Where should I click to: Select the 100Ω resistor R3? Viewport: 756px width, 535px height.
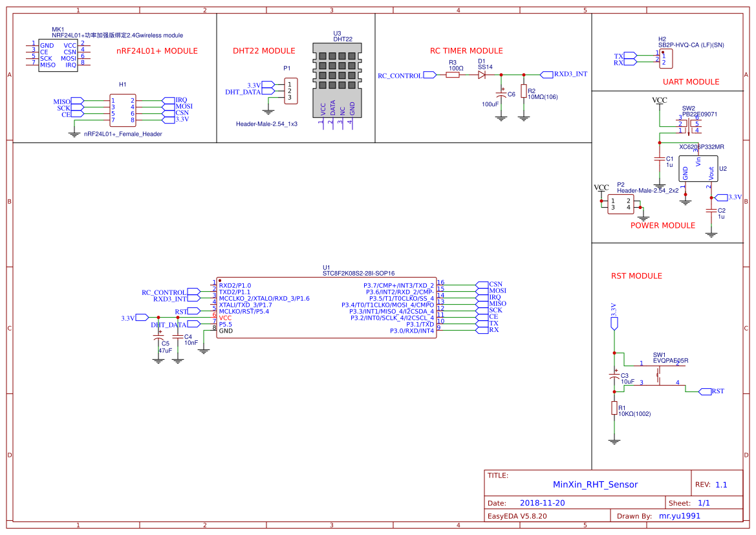tap(453, 74)
